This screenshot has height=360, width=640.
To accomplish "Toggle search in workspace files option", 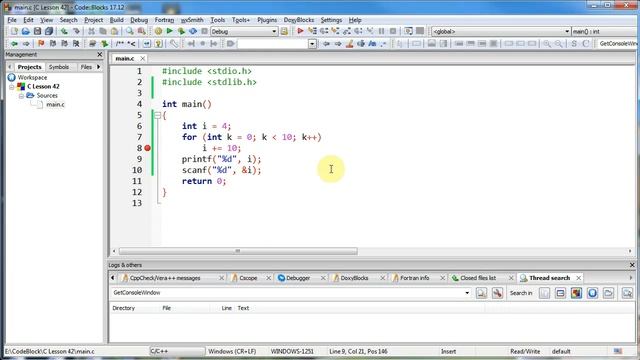I will tap(593, 293).
